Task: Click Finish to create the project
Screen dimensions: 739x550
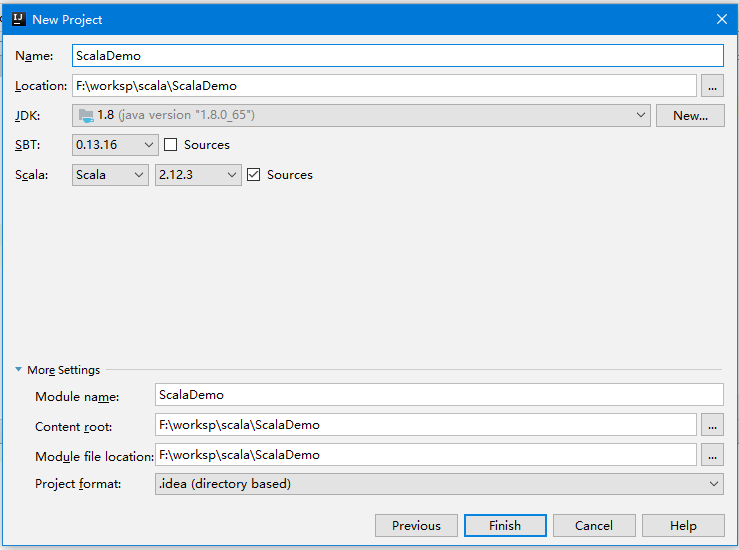Action: [505, 526]
